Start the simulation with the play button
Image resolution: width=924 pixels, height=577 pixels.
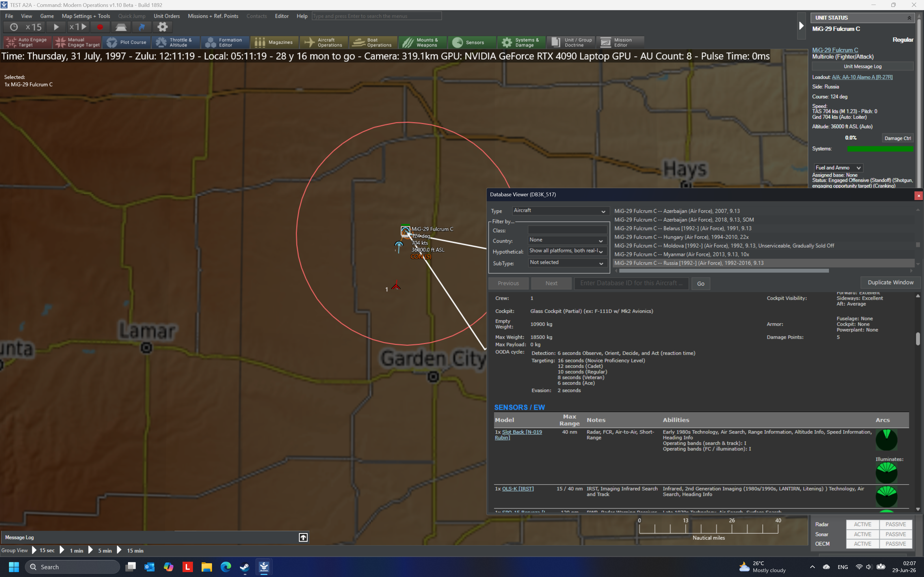pyautogui.click(x=56, y=27)
